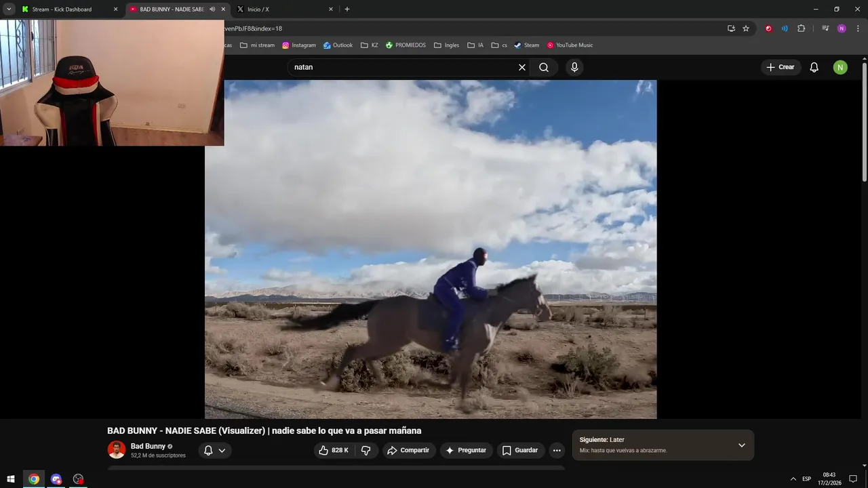
Task: Save video with the Guardar button
Action: pyautogui.click(x=520, y=450)
